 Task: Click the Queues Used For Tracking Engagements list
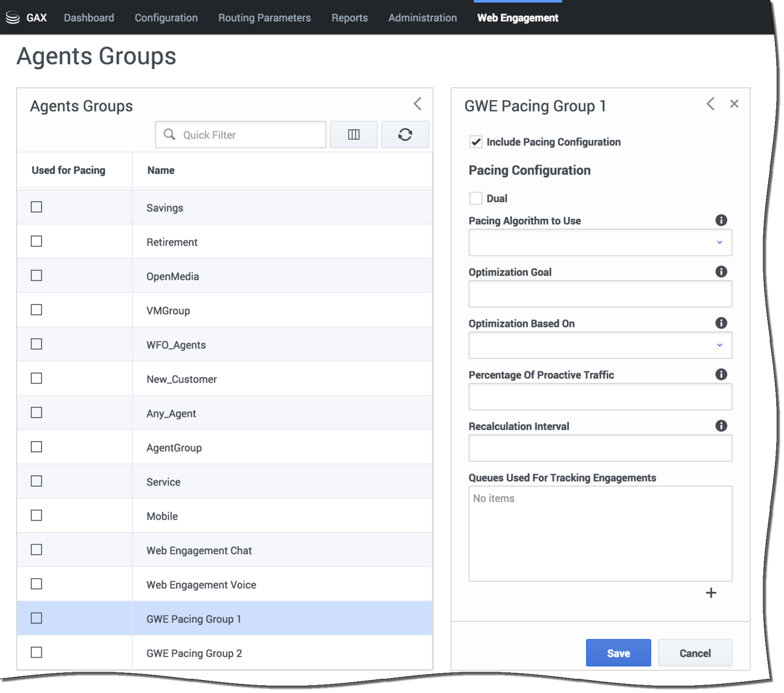(x=600, y=533)
